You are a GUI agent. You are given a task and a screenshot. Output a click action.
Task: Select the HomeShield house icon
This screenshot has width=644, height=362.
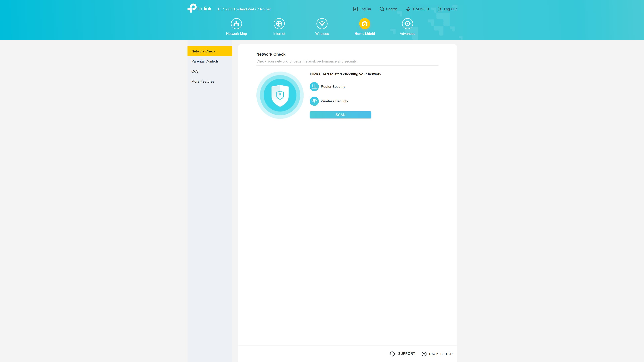[364, 24]
